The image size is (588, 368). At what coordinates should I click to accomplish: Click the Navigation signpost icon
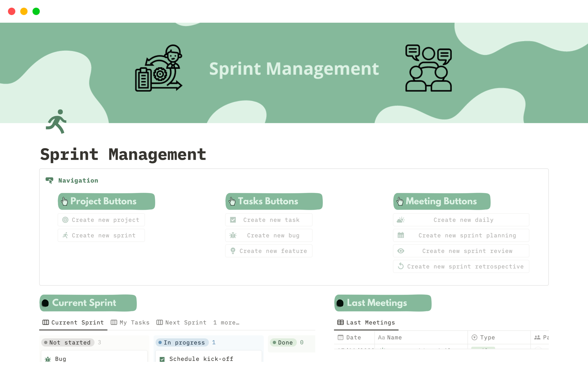click(49, 180)
